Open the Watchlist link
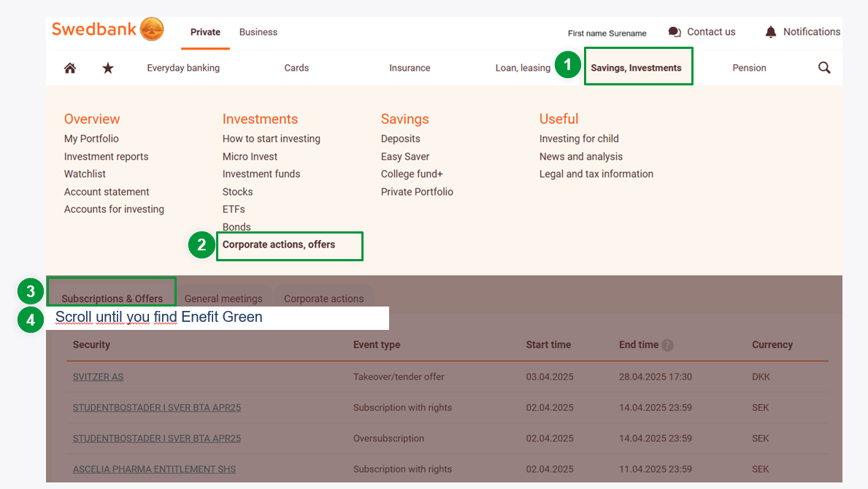 pyautogui.click(x=85, y=174)
